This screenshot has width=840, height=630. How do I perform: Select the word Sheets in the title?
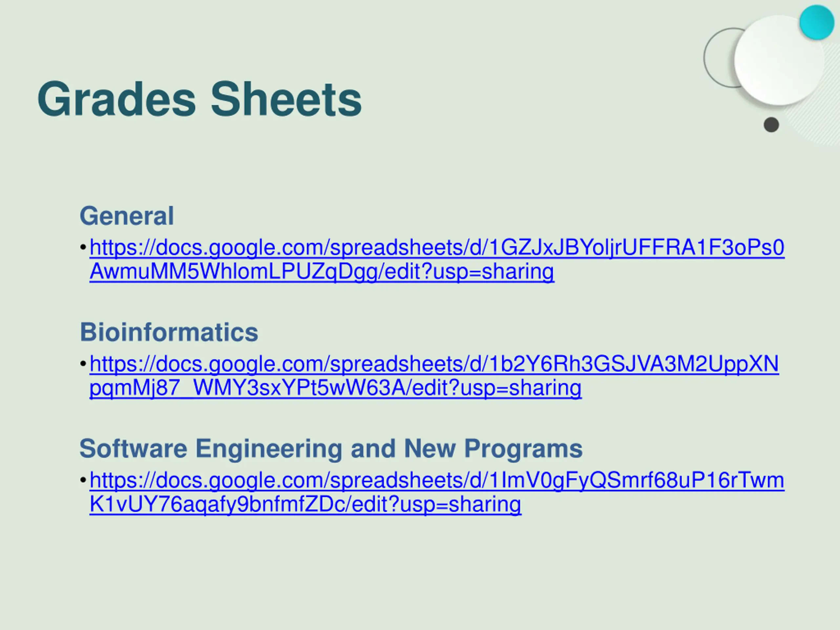286,99
